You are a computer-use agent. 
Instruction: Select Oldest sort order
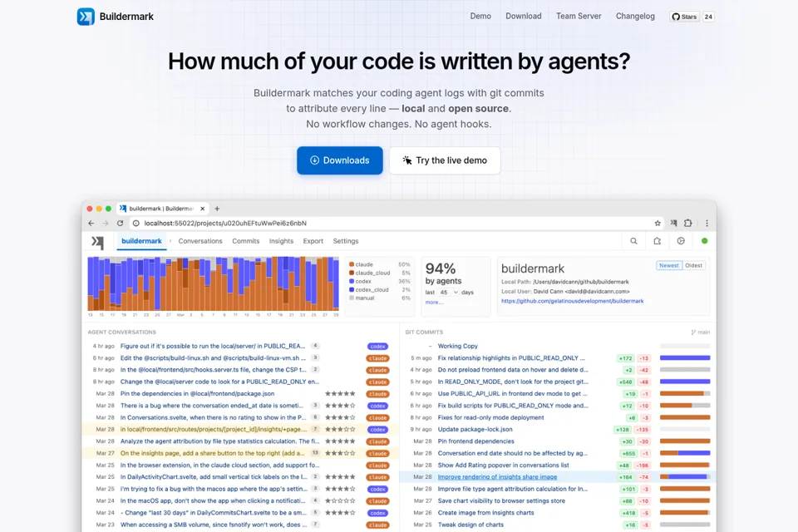click(693, 266)
